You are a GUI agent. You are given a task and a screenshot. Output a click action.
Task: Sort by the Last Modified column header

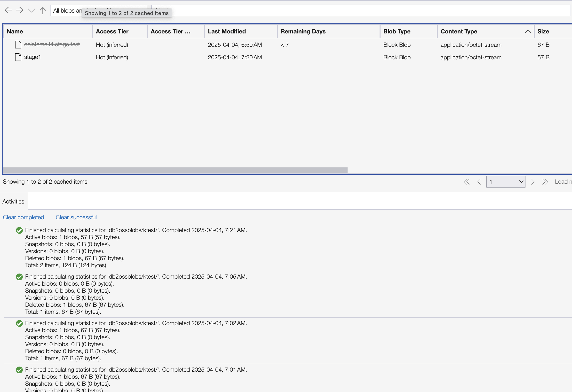[227, 31]
